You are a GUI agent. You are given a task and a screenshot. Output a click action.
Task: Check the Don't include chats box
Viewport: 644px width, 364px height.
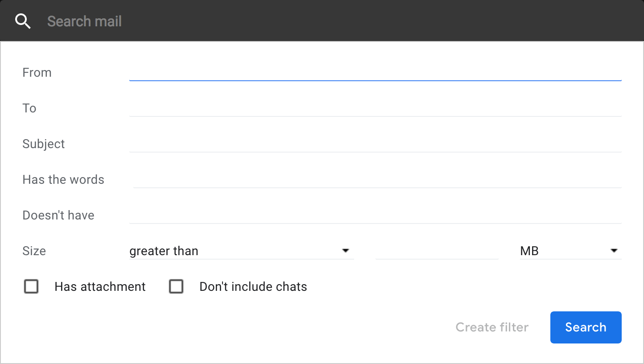pos(176,286)
